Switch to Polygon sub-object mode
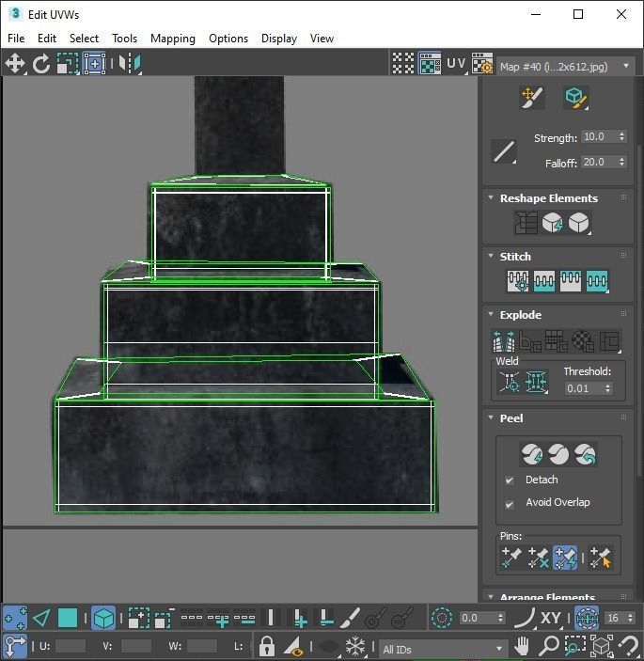 coord(68,618)
